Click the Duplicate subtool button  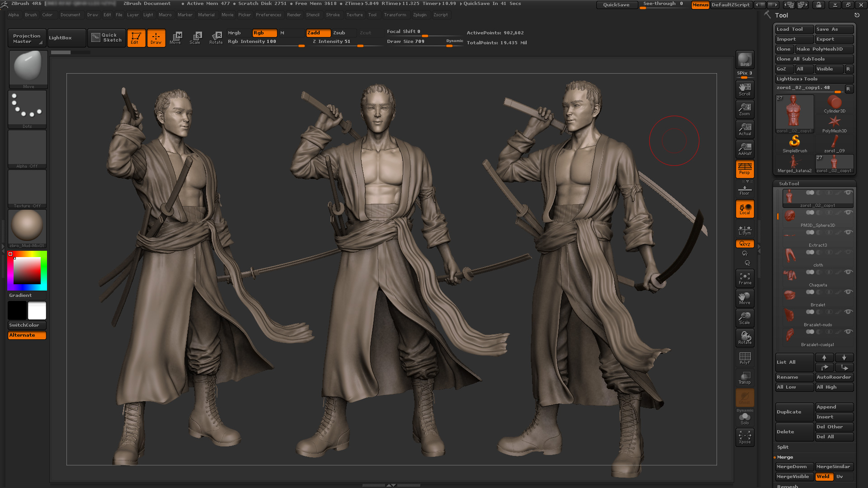[x=794, y=412]
